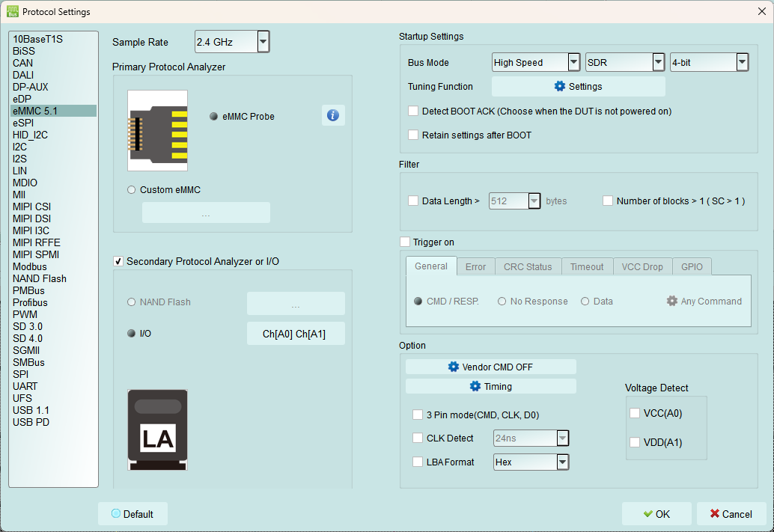The image size is (774, 532).
Task: Open the Vendor CMD OFF settings
Action: [490, 367]
